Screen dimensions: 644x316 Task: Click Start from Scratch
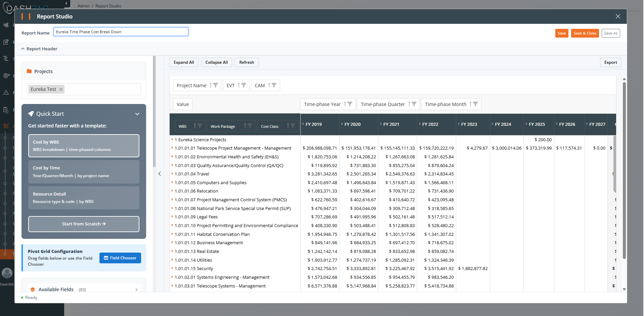click(84, 224)
